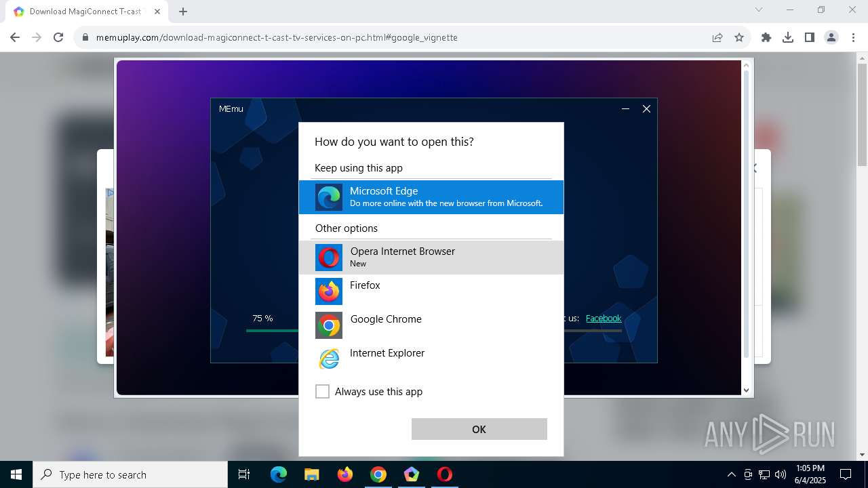The width and height of the screenshot is (868, 488).
Task: Minimize the MEmu installer window
Action: click(625, 108)
